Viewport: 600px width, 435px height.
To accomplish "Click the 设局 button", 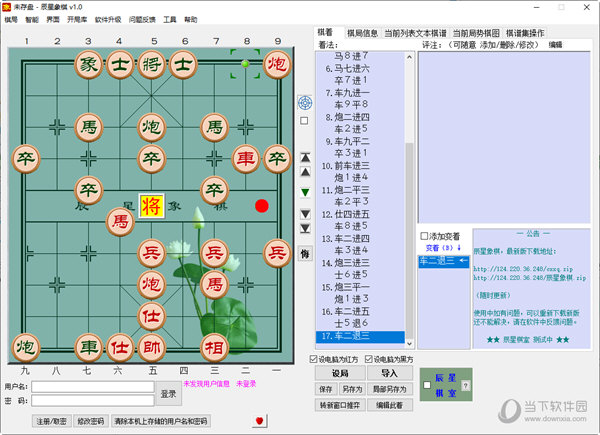I will pos(340,373).
